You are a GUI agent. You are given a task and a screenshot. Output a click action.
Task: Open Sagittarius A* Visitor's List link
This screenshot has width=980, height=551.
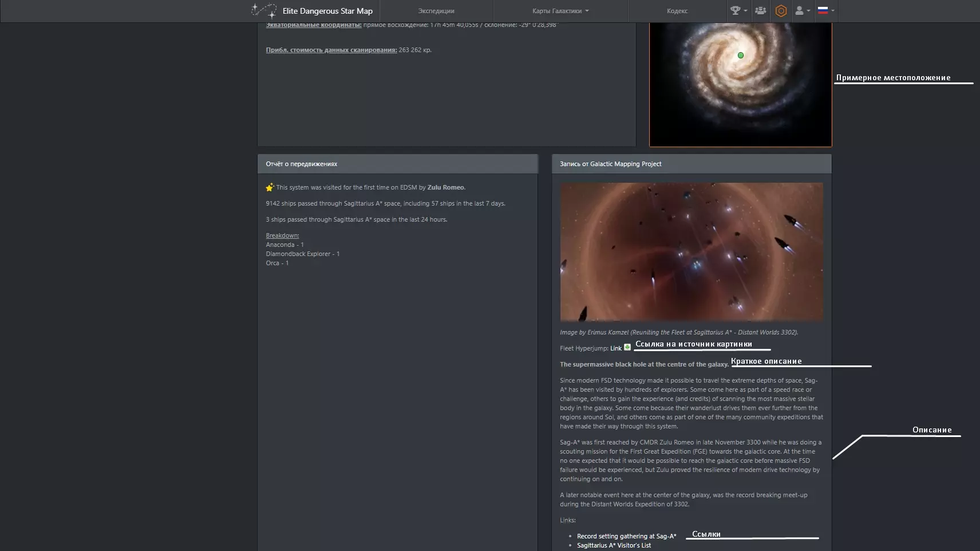(x=614, y=545)
